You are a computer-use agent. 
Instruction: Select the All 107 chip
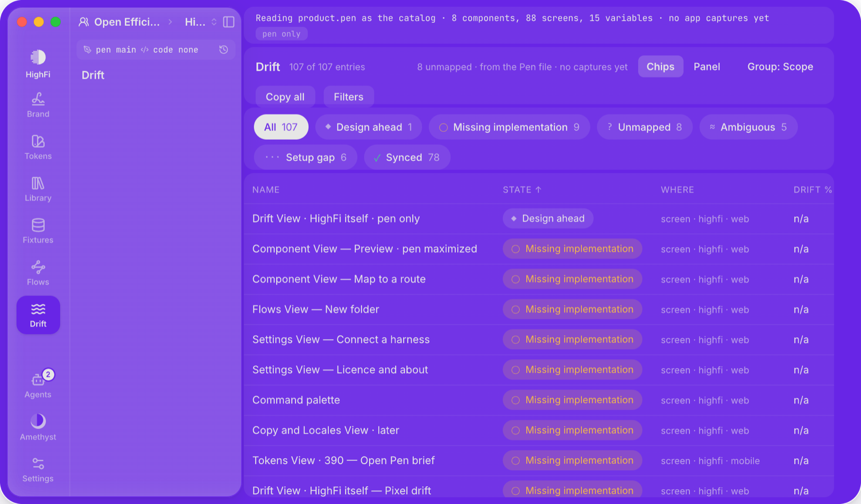pos(281,127)
